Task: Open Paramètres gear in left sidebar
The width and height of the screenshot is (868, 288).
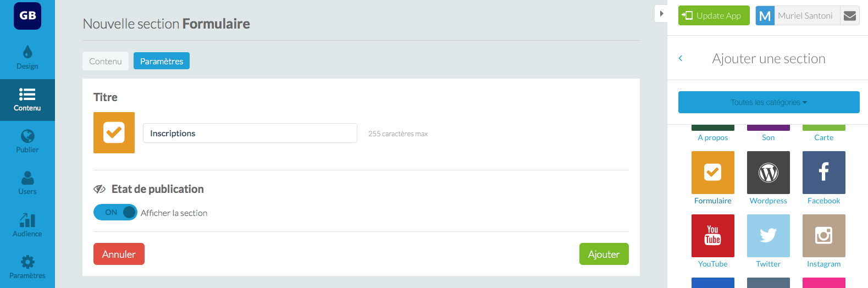Action: tap(27, 267)
